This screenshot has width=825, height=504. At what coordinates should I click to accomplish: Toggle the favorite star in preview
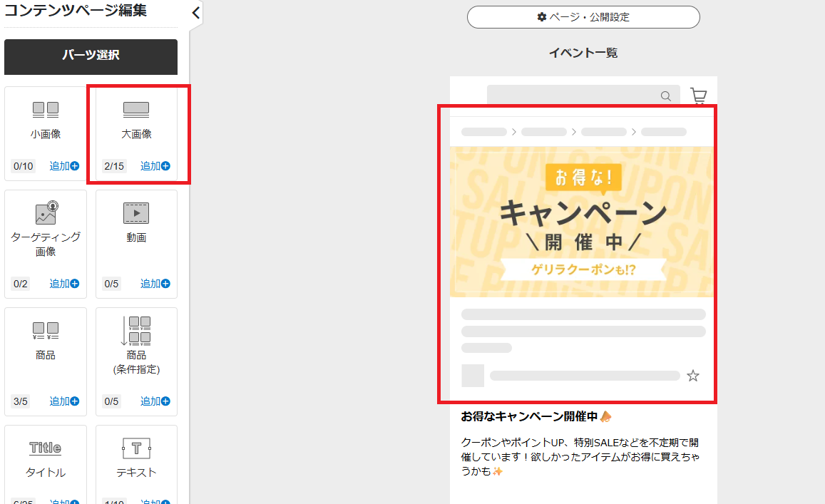click(x=692, y=376)
